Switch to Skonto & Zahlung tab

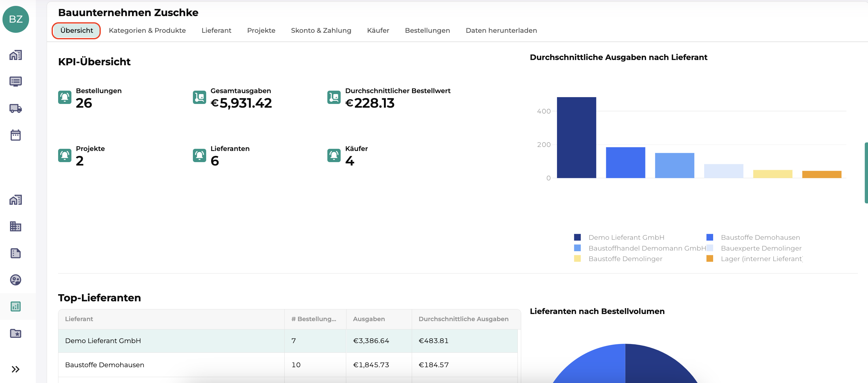pos(321,31)
